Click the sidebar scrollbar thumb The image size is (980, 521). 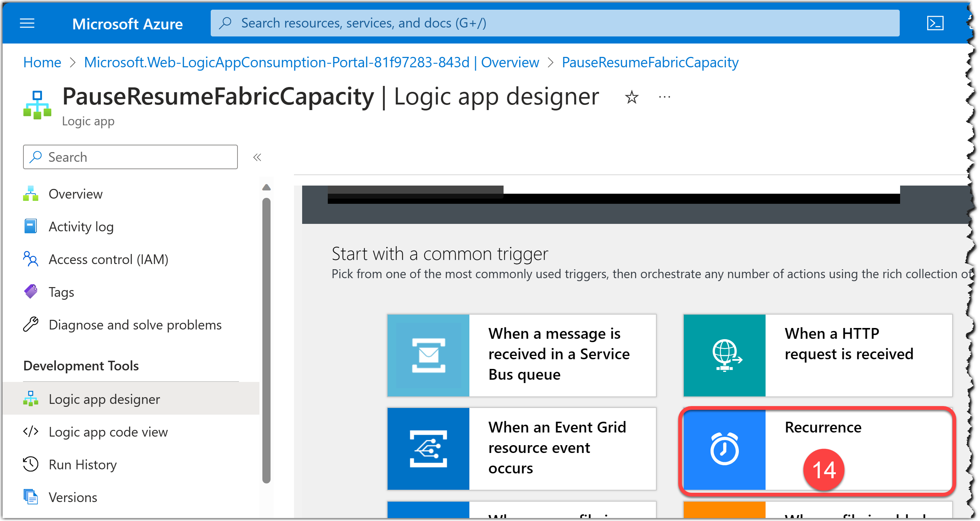[267, 341]
